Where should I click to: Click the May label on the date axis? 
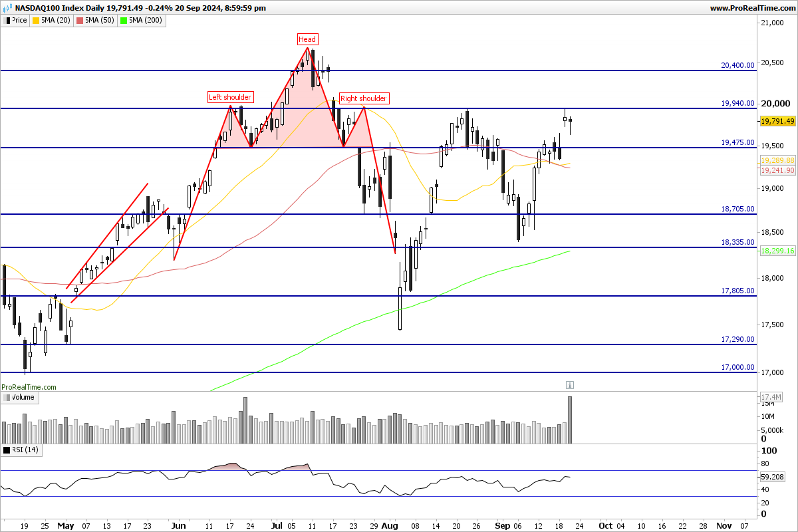(x=65, y=525)
